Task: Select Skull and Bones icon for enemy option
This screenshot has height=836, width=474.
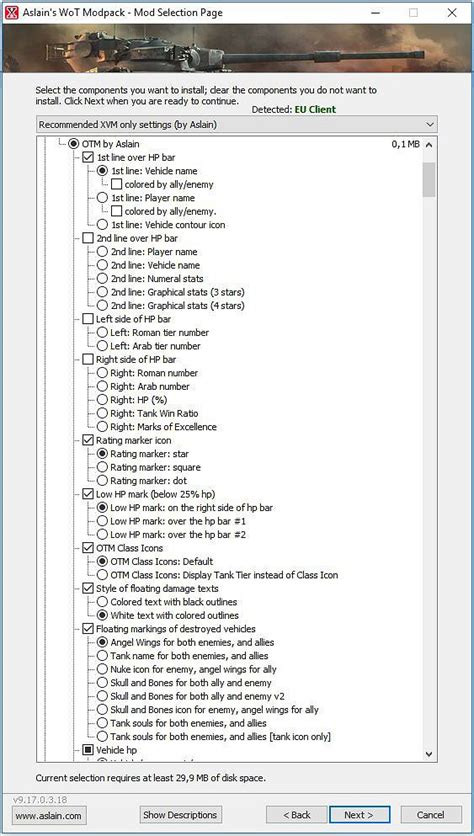Action: click(x=102, y=710)
